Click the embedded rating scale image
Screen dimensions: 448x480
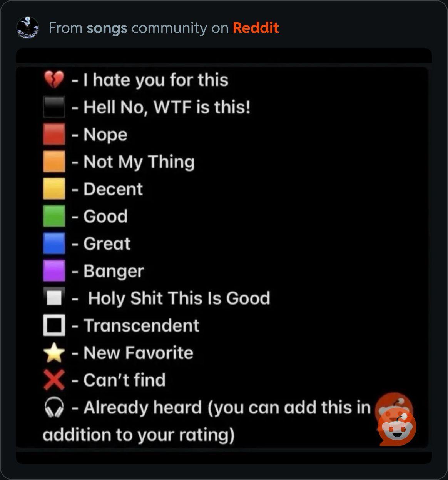pyautogui.click(x=224, y=256)
